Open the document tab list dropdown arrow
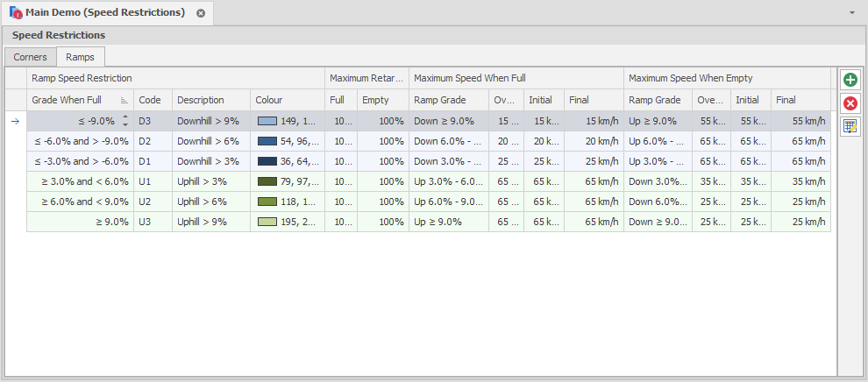This screenshot has height=382, width=868. coord(852,13)
